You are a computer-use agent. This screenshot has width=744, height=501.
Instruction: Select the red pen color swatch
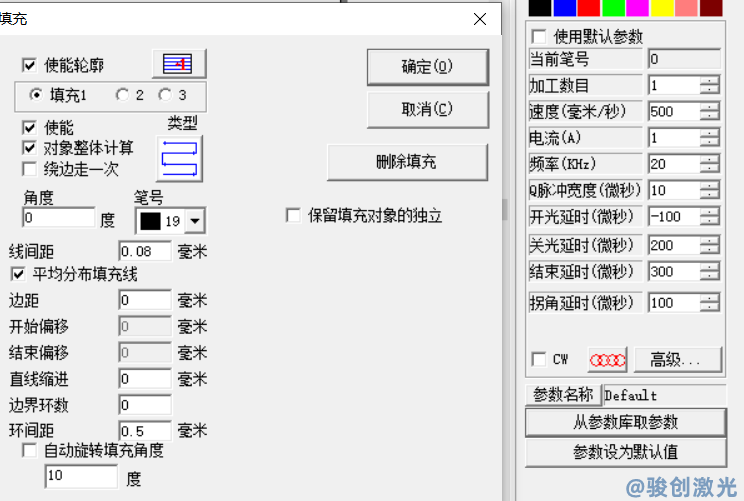pyautogui.click(x=589, y=8)
